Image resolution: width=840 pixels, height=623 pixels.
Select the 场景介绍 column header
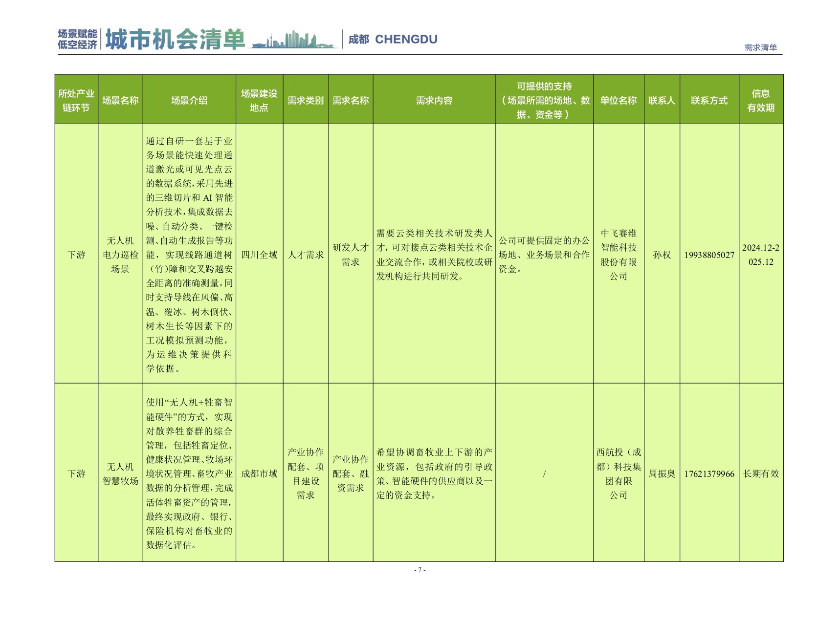point(189,100)
